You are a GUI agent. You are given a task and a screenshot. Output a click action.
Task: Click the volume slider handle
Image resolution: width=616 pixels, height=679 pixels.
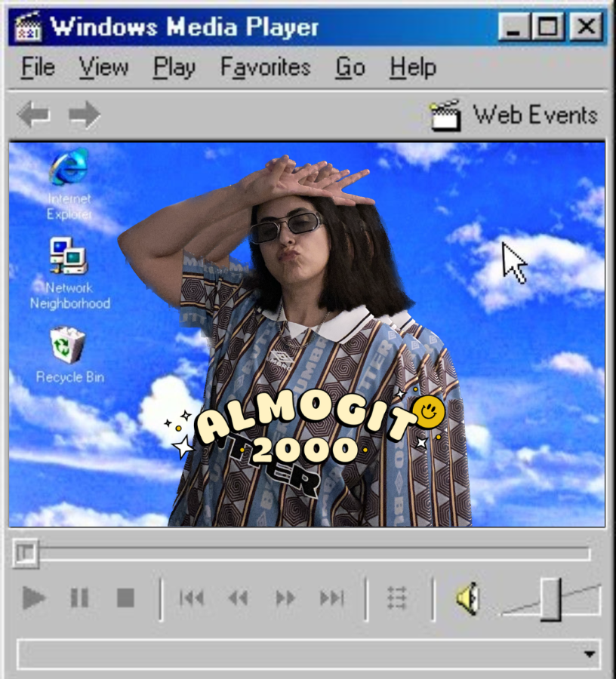[551, 599]
